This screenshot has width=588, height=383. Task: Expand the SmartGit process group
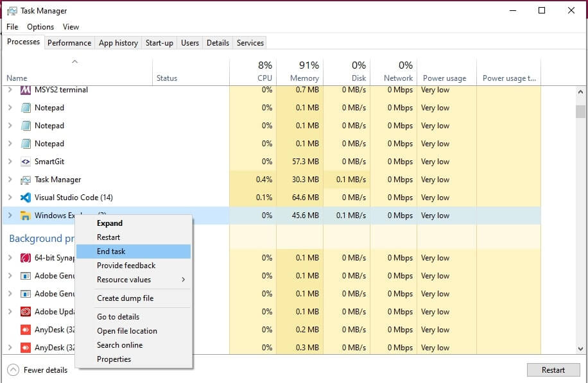10,162
